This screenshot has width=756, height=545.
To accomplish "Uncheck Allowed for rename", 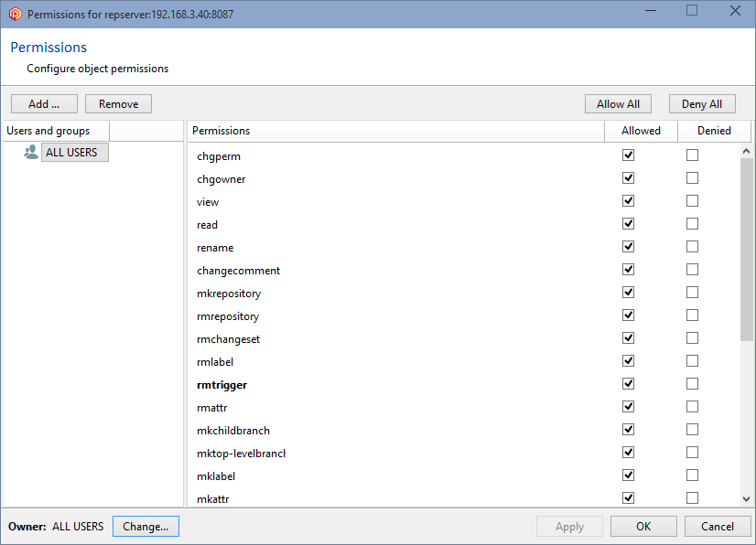I will point(628,247).
